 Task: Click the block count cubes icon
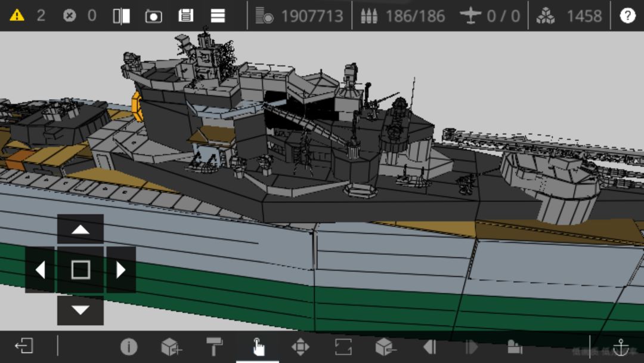click(x=546, y=16)
